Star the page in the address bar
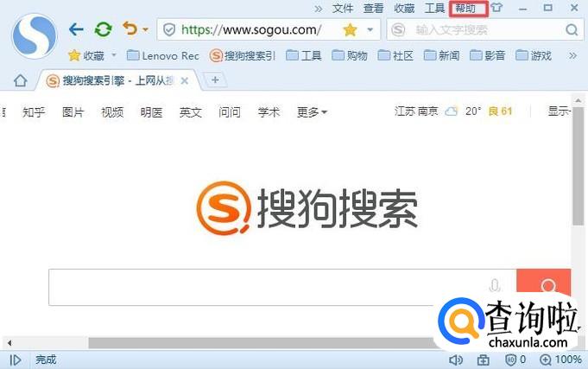This screenshot has width=588, height=369. [350, 29]
